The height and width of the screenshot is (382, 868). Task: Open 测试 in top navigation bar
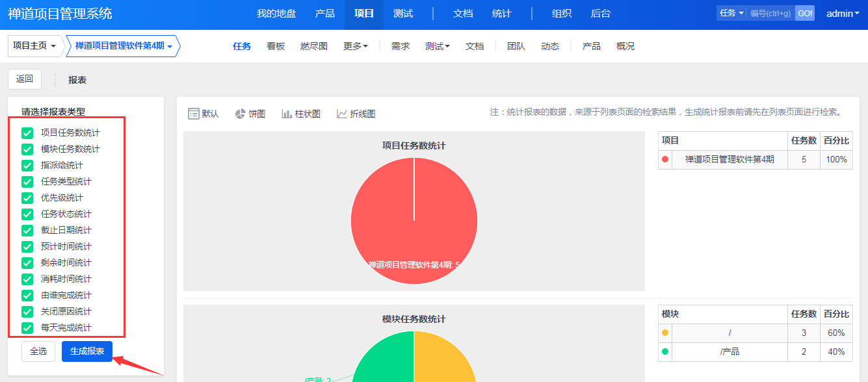coord(403,13)
